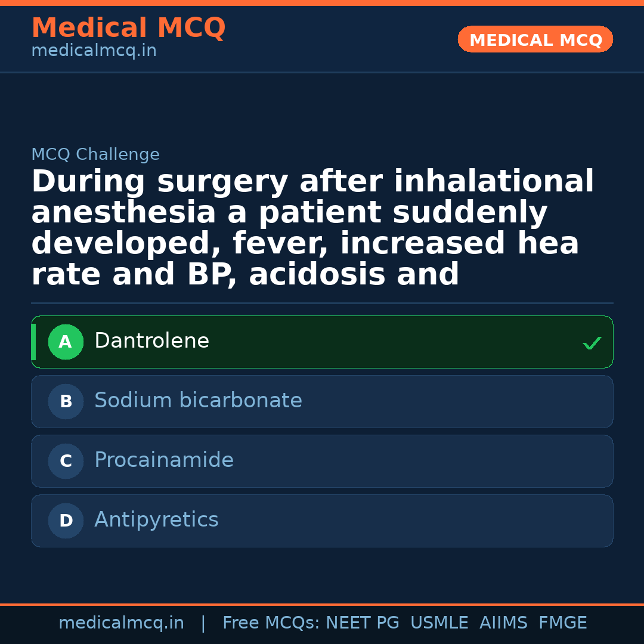Click the green checkmark on Dantrolene
The width and height of the screenshot is (644, 644).
pyautogui.click(x=592, y=343)
